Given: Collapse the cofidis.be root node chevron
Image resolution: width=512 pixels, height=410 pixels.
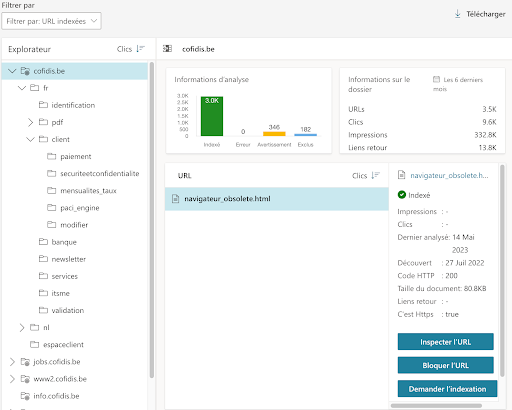Looking at the screenshot, I should point(12,71).
